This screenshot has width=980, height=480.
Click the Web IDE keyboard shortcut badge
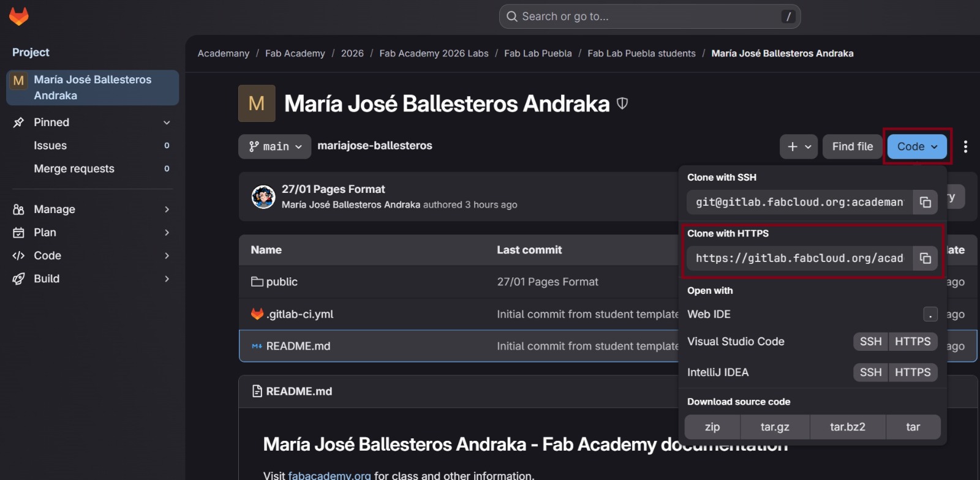(930, 315)
